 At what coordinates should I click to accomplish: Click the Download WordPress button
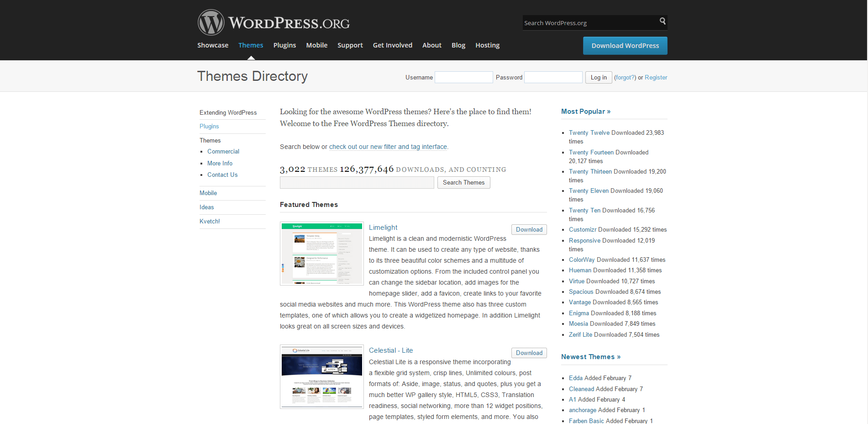click(x=625, y=46)
